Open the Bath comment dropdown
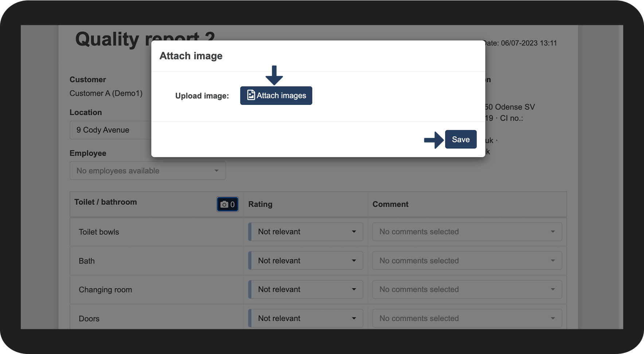The width and height of the screenshot is (644, 354). pos(467,261)
